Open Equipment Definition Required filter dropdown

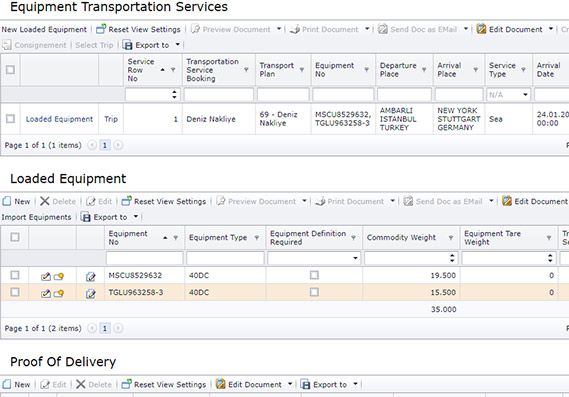pos(355,258)
